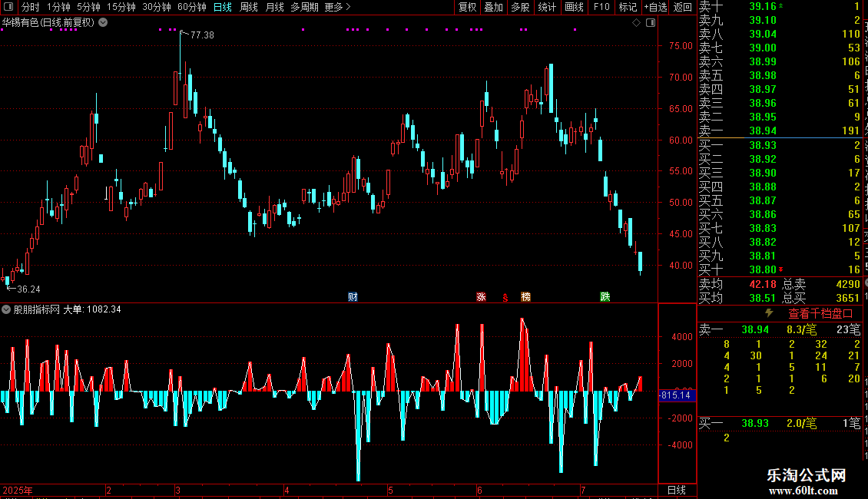868x499 pixels.
Task: Expand the 华锡有色 chart title dropdown
Action: tap(103, 23)
